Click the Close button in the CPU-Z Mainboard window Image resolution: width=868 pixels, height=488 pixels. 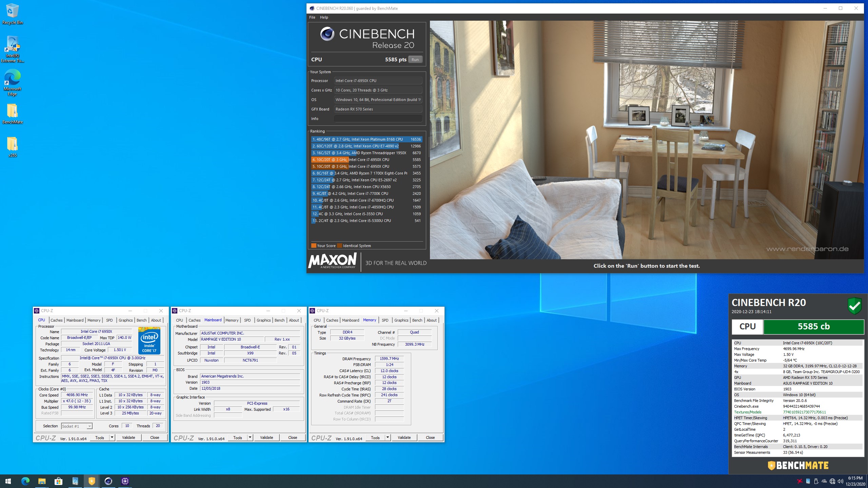point(293,438)
